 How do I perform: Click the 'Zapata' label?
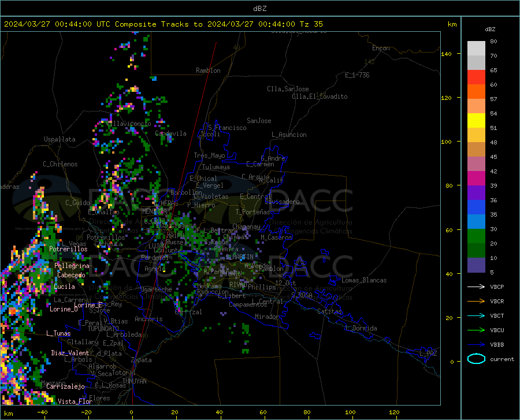[142, 360]
